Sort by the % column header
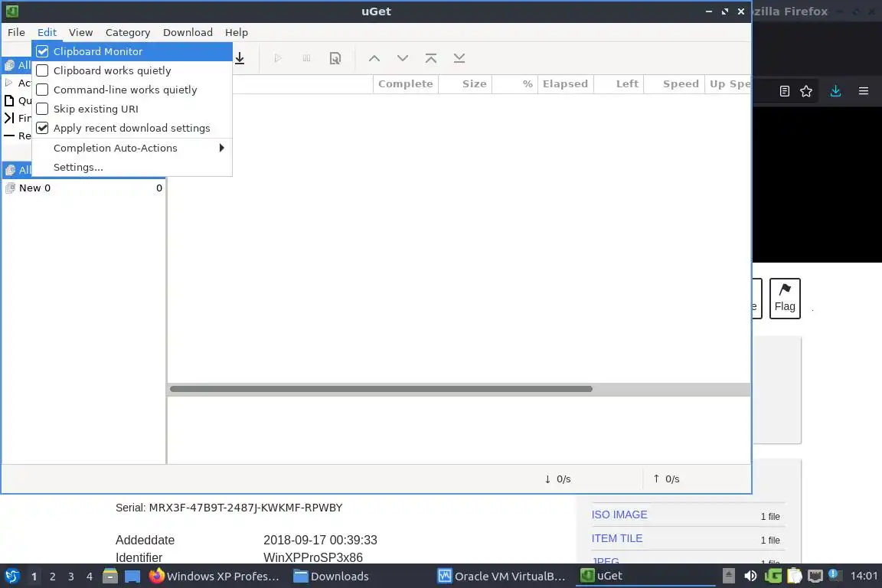Screen dimensions: 882x588 (514, 84)
